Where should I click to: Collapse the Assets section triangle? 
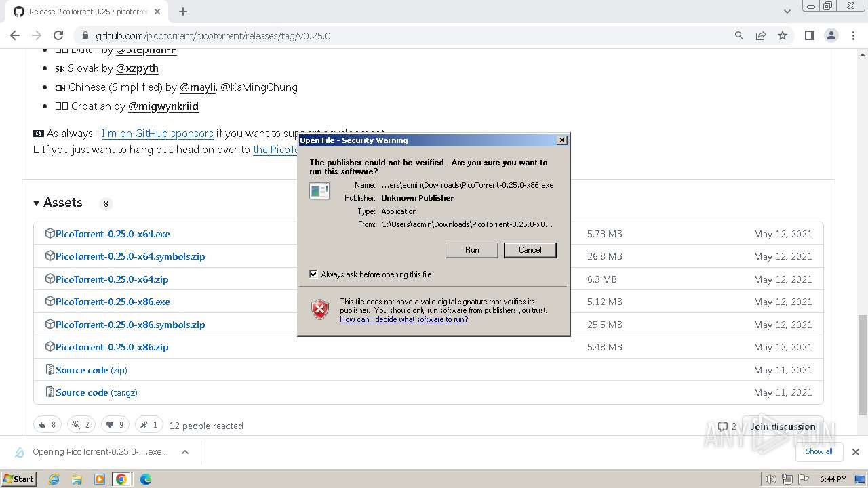pyautogui.click(x=37, y=203)
